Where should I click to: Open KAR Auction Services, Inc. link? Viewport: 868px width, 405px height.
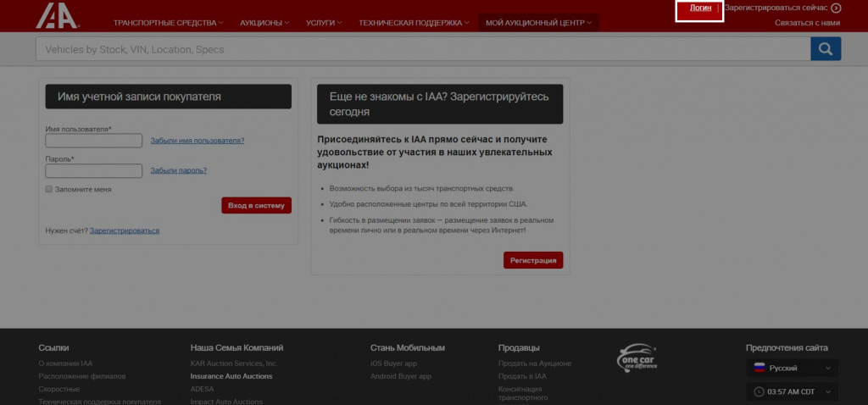pyautogui.click(x=234, y=363)
